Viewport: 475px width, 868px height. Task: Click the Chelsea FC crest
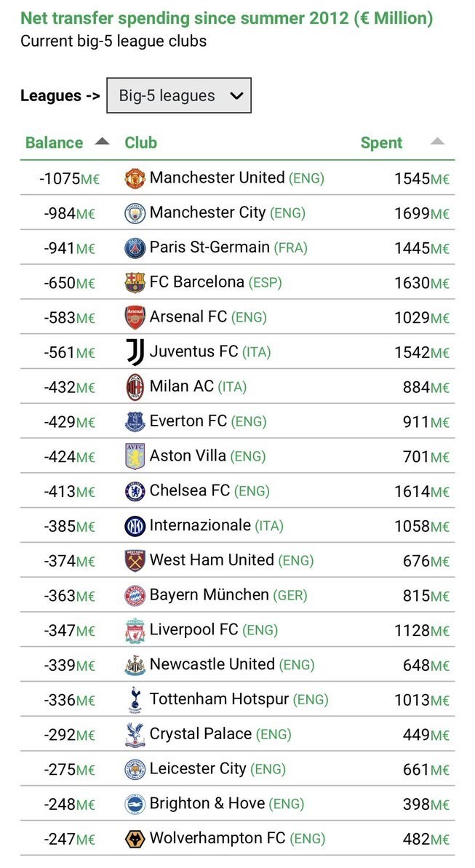pos(135,491)
